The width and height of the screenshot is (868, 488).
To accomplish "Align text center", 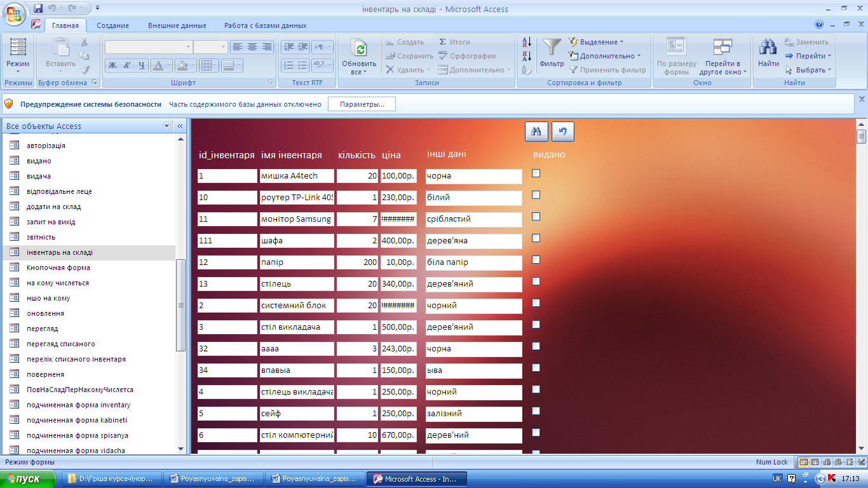I will 252,47.
